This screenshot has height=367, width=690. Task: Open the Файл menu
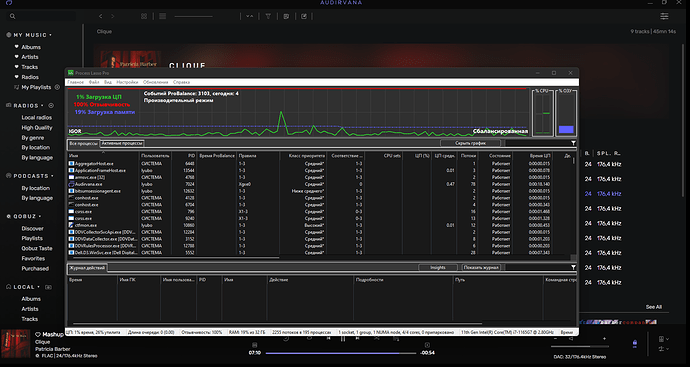(x=94, y=82)
